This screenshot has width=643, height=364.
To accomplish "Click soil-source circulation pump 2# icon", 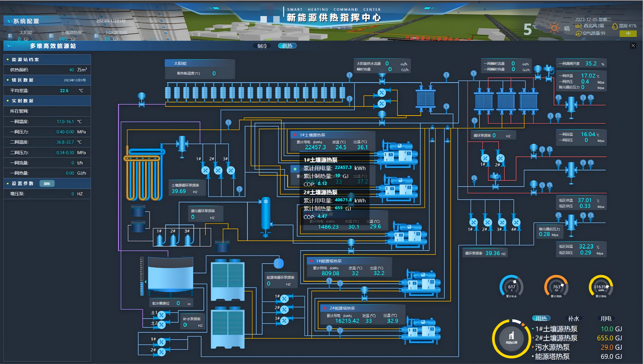I will [x=218, y=170].
